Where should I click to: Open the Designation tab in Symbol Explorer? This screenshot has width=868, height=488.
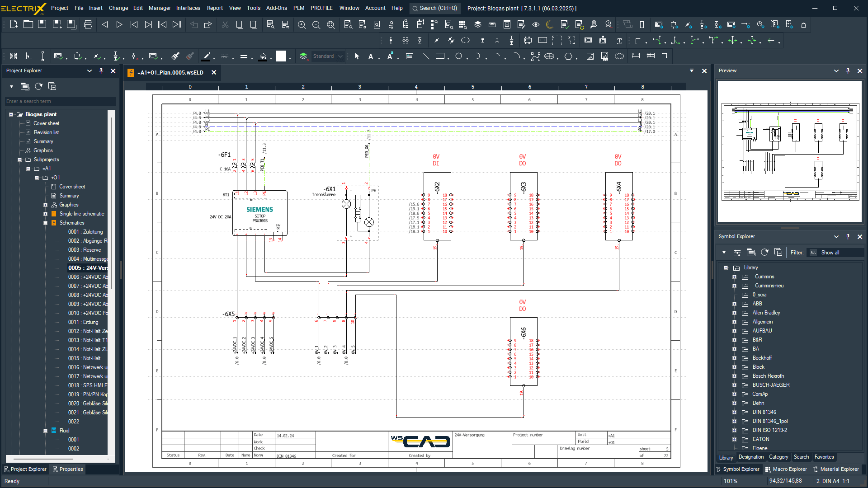coord(751,457)
